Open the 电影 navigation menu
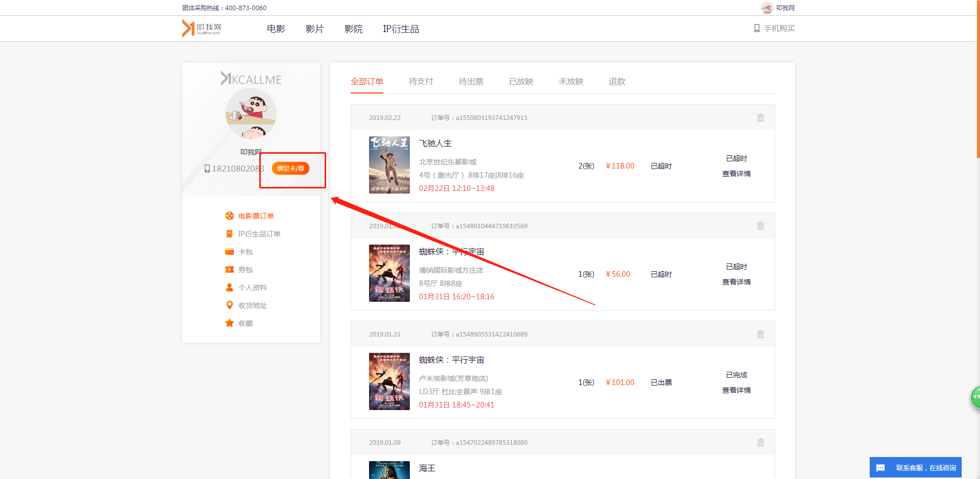 click(x=276, y=29)
